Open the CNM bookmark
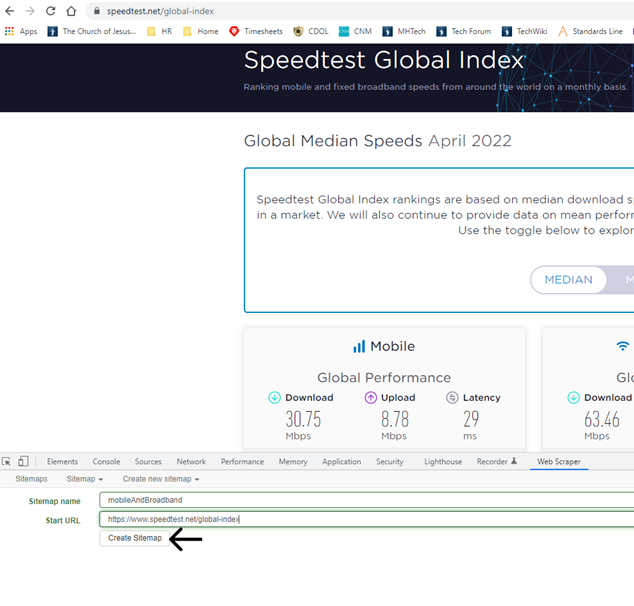634x606 pixels. [x=355, y=31]
